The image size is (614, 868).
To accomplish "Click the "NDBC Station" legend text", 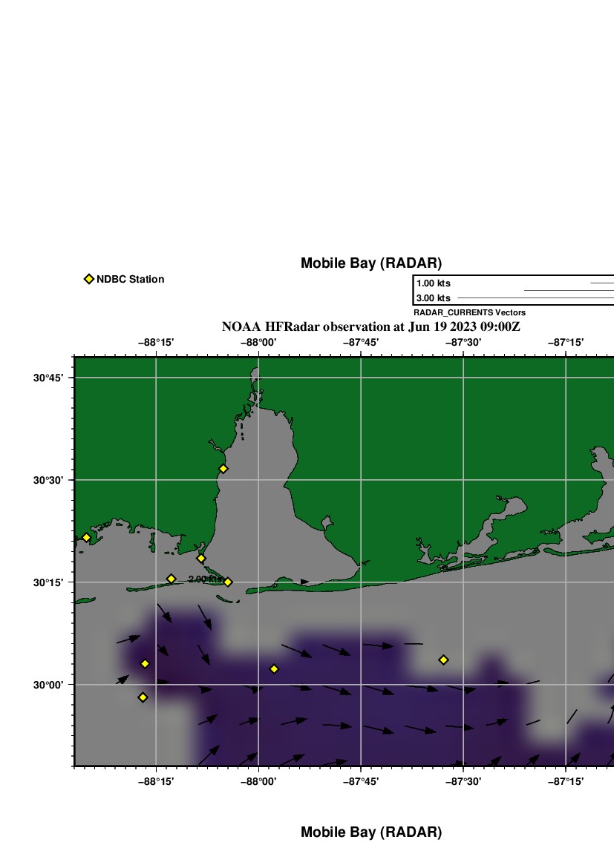I will click(130, 279).
